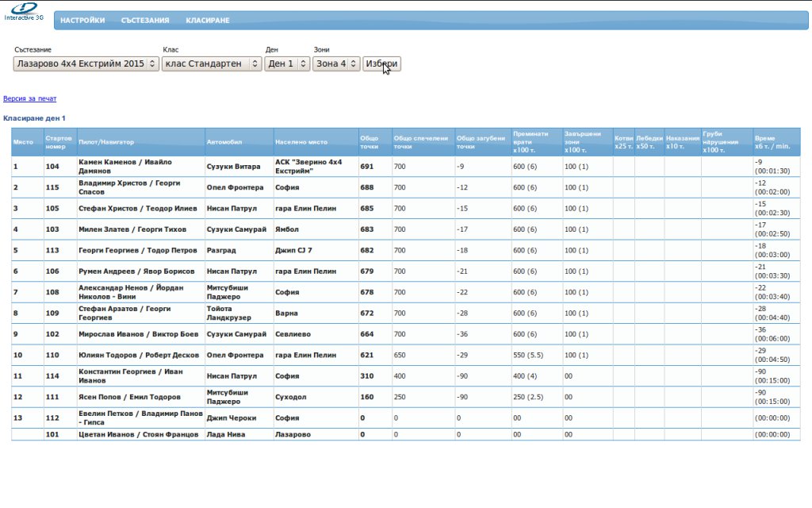Click the Стартов номер column header
Image resolution: width=812 pixels, height=508 pixels.
(x=59, y=142)
